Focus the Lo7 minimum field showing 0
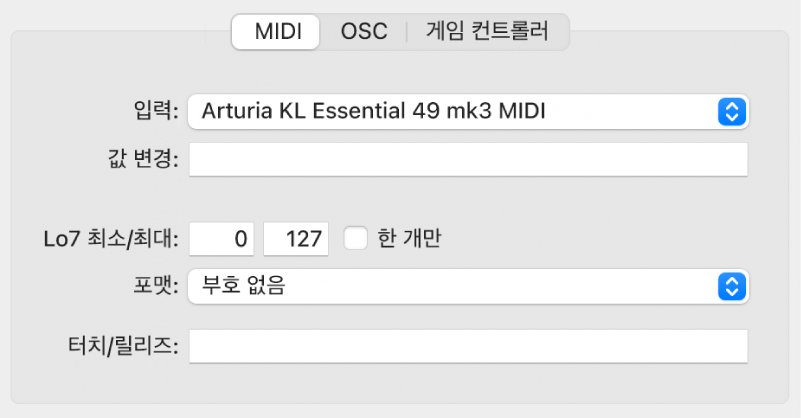Screen dimensions: 801x418 224,238
